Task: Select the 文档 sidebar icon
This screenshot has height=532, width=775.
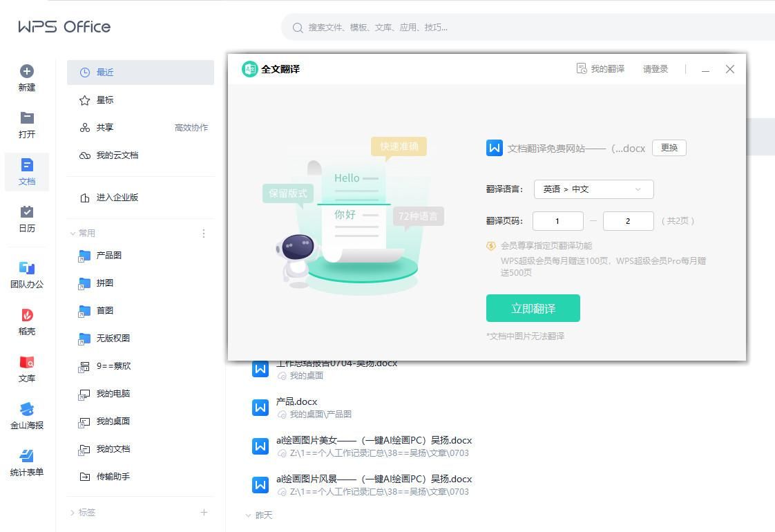Action: pos(27,171)
